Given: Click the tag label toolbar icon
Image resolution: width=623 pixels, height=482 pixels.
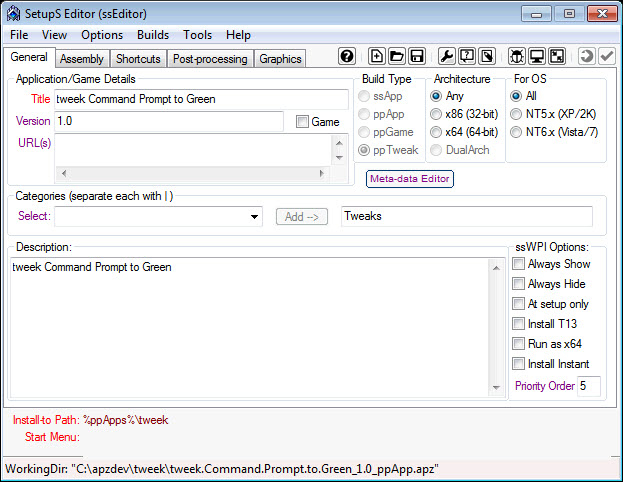Looking at the screenshot, I should point(487,56).
